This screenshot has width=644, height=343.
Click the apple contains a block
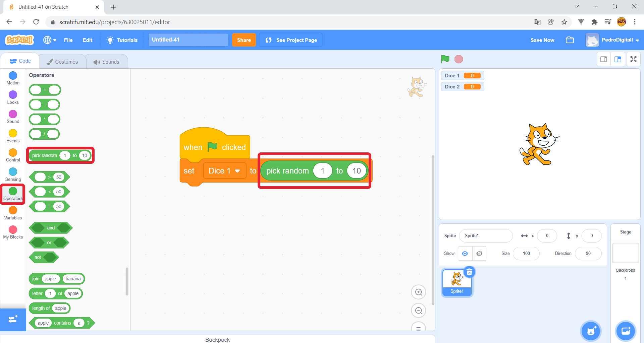coord(62,323)
